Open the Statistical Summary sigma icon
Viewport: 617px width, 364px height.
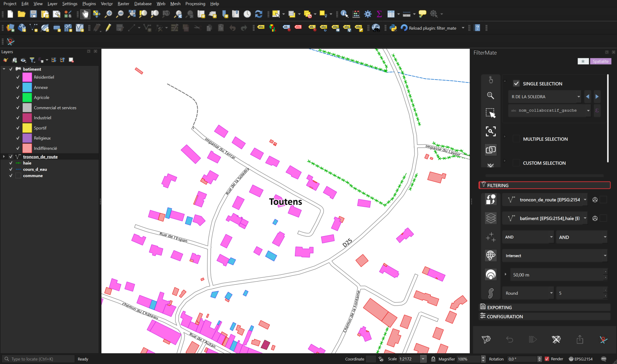pos(379,14)
